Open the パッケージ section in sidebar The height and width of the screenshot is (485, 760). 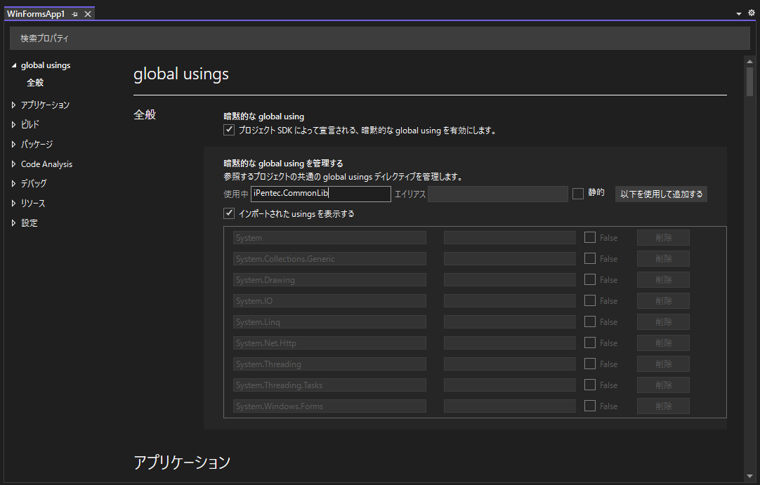coord(37,144)
